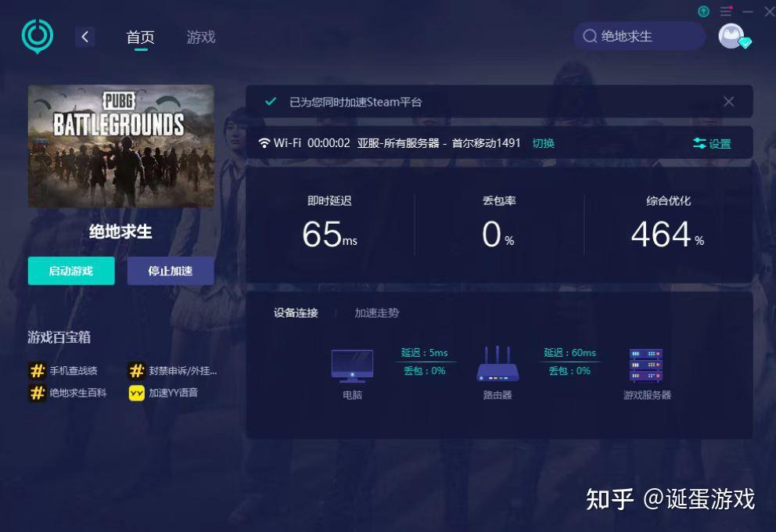Click the 亚服-所有服务器 server name text

point(398,143)
